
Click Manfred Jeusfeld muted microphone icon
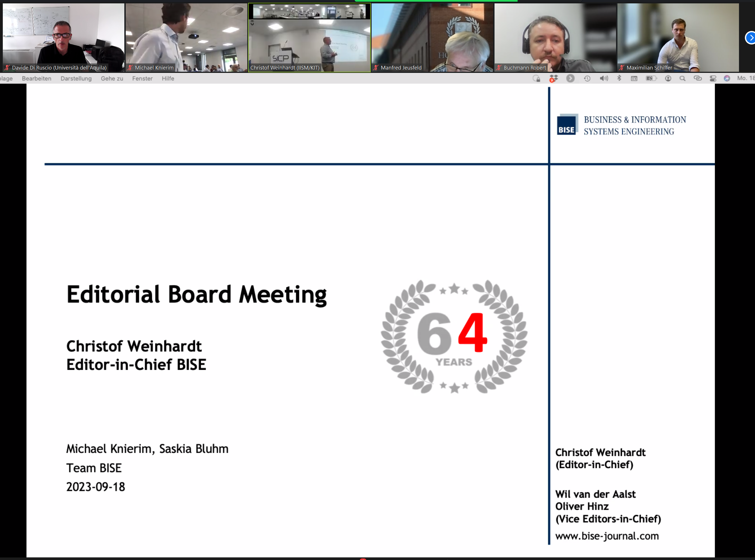tap(376, 68)
